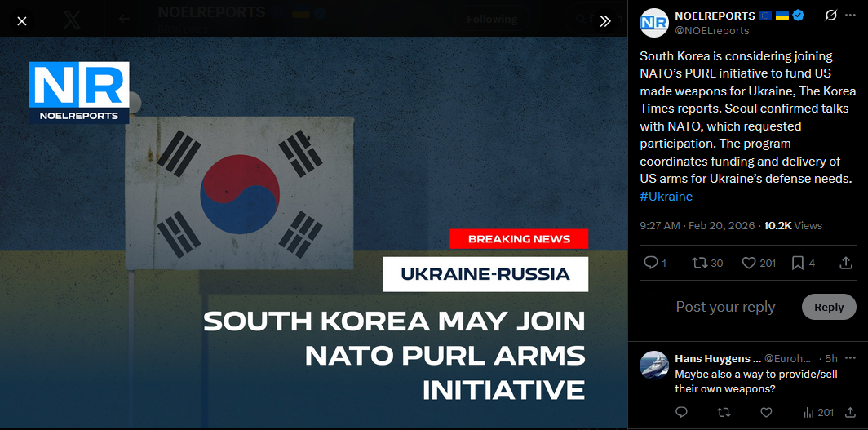Open the 5h timestamp on the comment
Image resolution: width=868 pixels, height=430 pixels.
pos(831,359)
